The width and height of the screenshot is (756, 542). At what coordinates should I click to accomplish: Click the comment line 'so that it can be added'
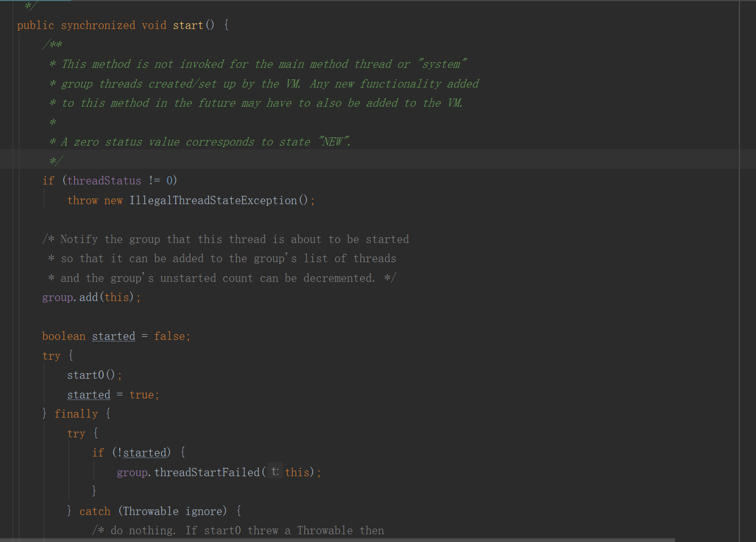(222, 259)
